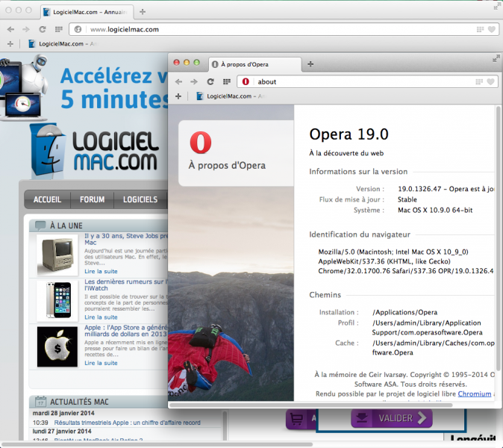Open Apple : l'App Store a généré headline
This screenshot has height=448, width=503.
pos(125,331)
